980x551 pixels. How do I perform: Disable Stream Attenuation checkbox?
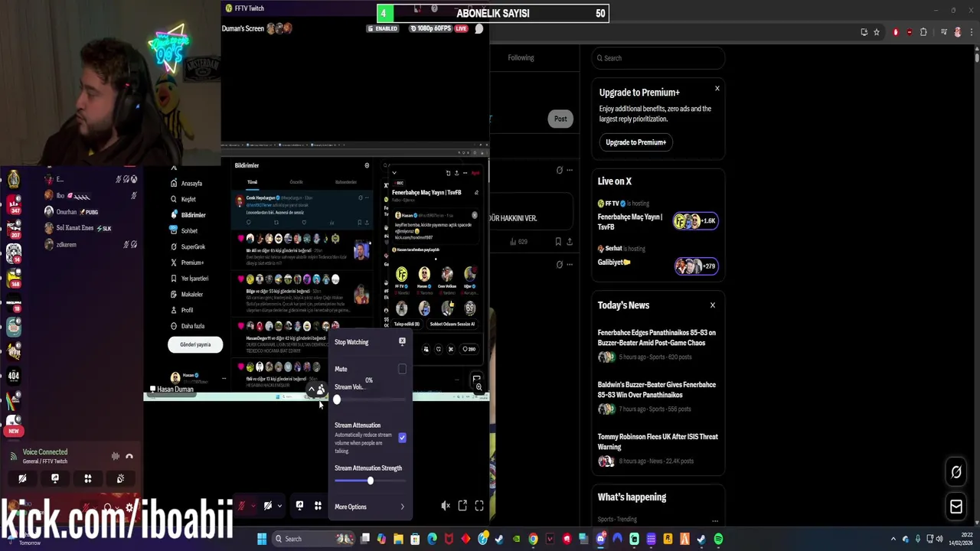point(402,438)
